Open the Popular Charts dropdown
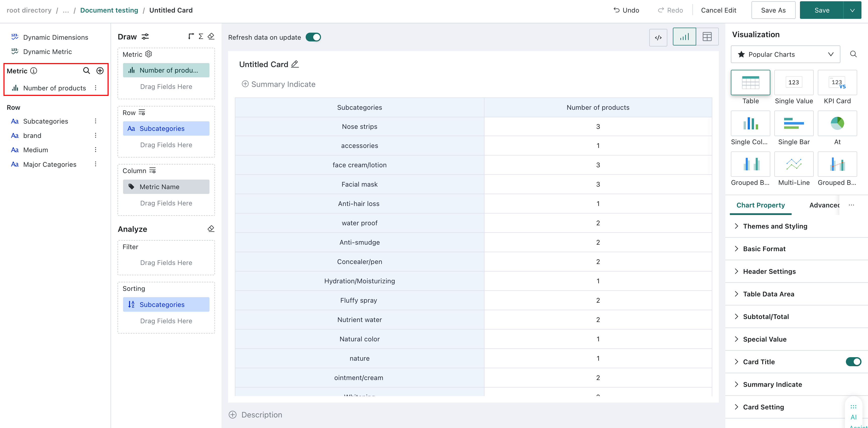 coord(785,54)
